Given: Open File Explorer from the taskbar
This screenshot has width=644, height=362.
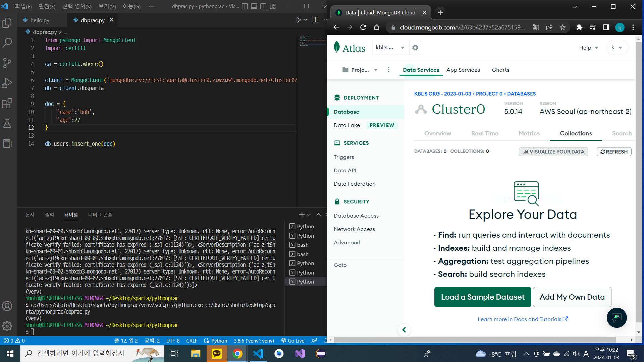Looking at the screenshot, I should pyautogui.click(x=196, y=353).
